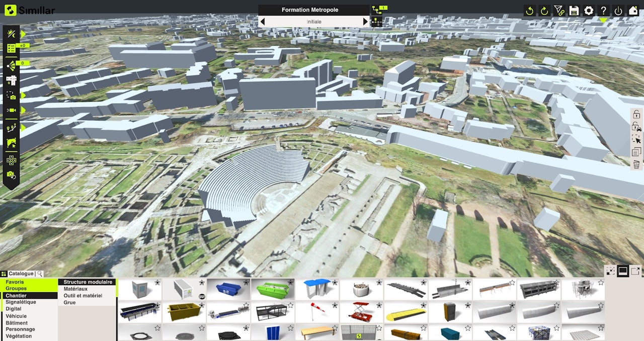Toggle favorite star on white container
The width and height of the screenshot is (644, 341).
click(x=202, y=283)
